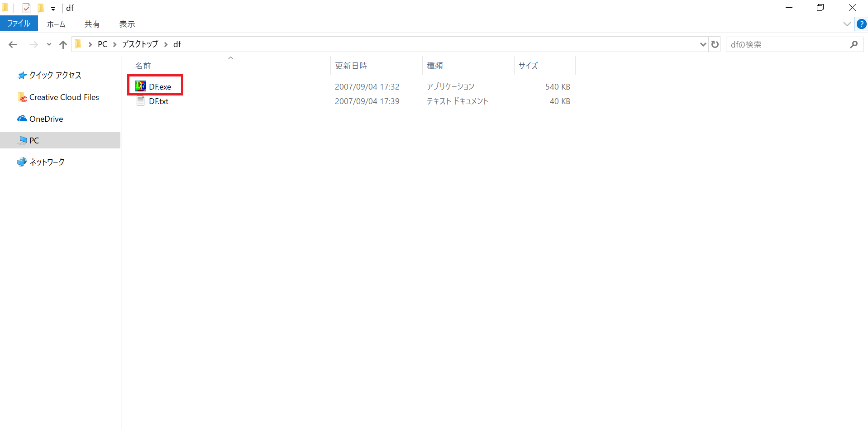Open Quick Access in navigation pane

(x=55, y=75)
